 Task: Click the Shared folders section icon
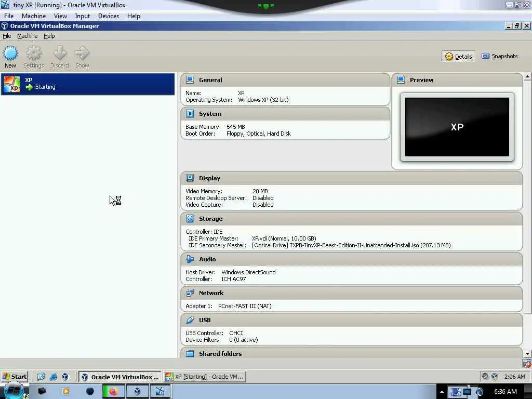pyautogui.click(x=190, y=353)
